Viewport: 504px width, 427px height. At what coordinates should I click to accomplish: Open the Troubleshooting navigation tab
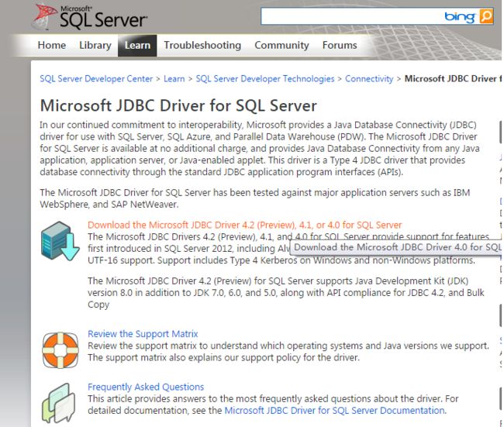[x=202, y=45]
